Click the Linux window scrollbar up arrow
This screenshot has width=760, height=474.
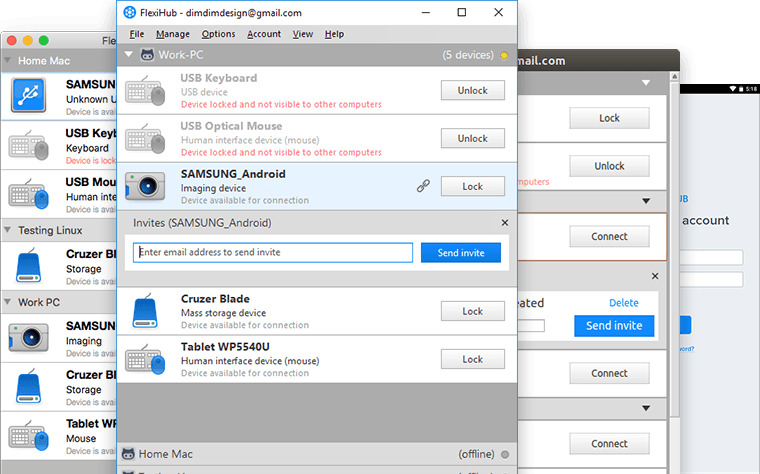point(674,77)
